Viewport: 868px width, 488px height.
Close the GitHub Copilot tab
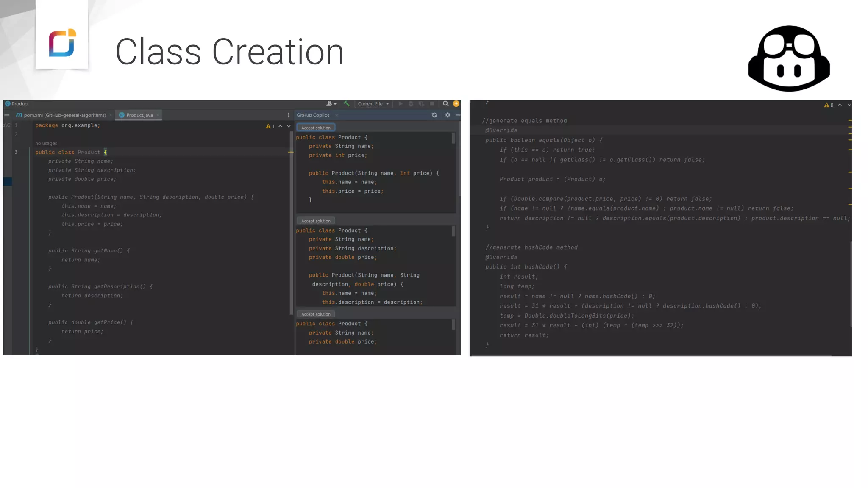[x=337, y=115]
